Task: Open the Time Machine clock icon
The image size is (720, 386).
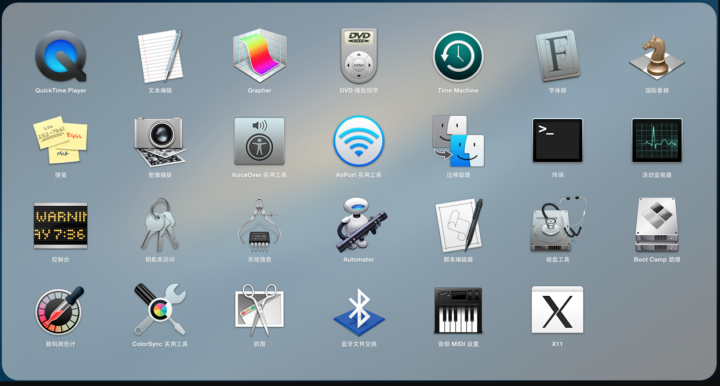Action: tap(458, 56)
